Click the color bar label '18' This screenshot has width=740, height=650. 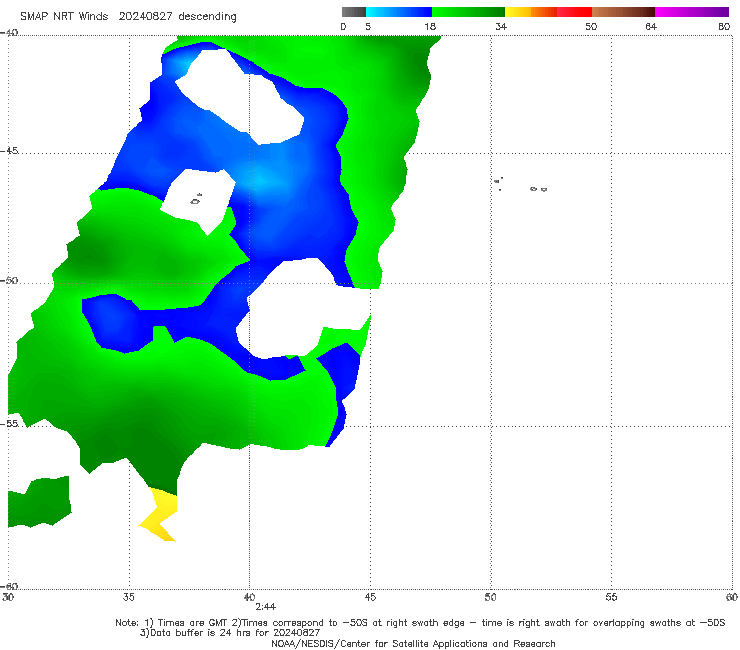[x=430, y=27]
